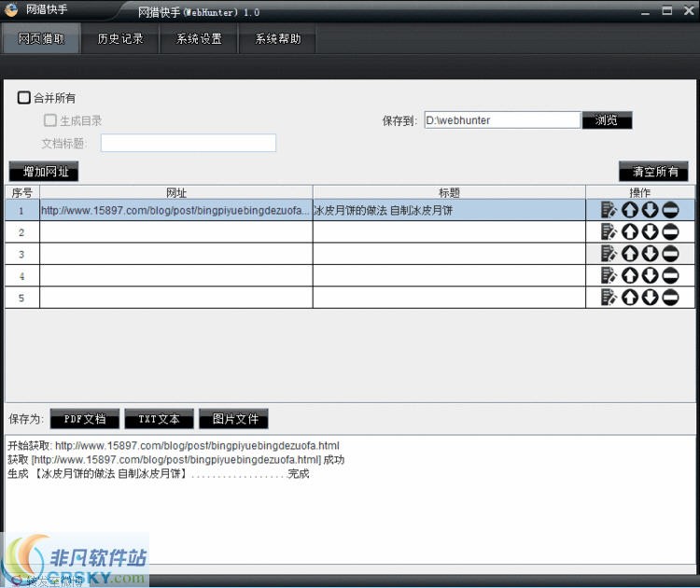Open the 系统帮助 tab
The height and width of the screenshot is (588, 700).
coord(278,39)
